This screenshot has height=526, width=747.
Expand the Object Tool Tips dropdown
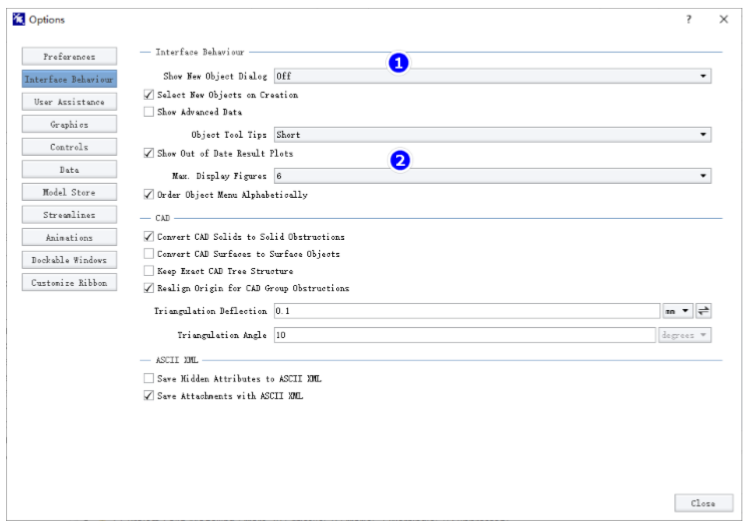tap(491, 134)
